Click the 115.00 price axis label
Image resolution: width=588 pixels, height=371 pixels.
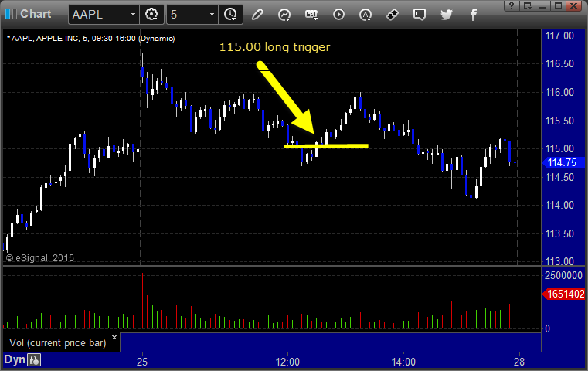[x=559, y=148]
